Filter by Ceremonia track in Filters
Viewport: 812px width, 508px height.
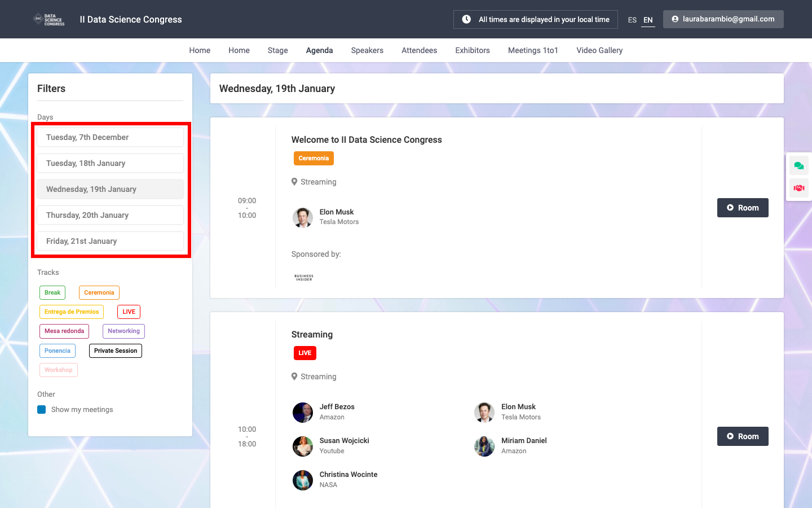pos(99,292)
